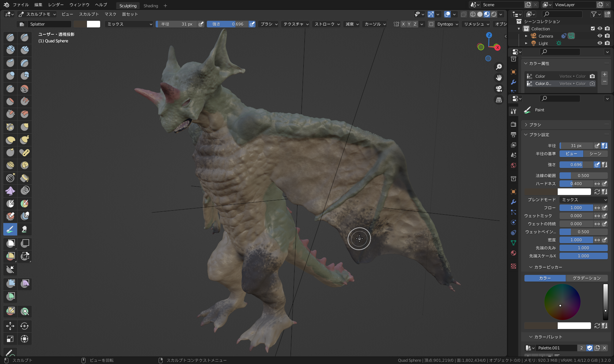This screenshot has width=614, height=364.
Task: Hide the Camera object in viewport
Action: (600, 36)
